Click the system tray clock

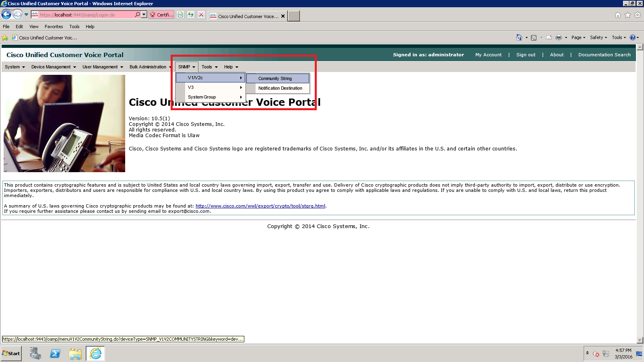[x=623, y=354]
